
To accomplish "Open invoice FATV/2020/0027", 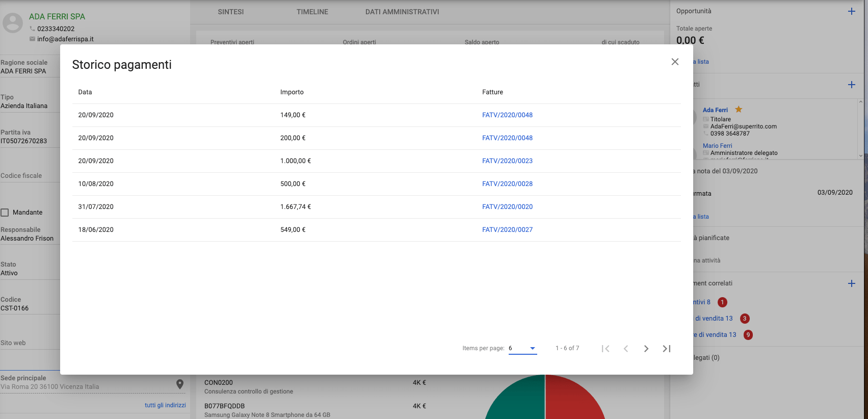I will [507, 230].
